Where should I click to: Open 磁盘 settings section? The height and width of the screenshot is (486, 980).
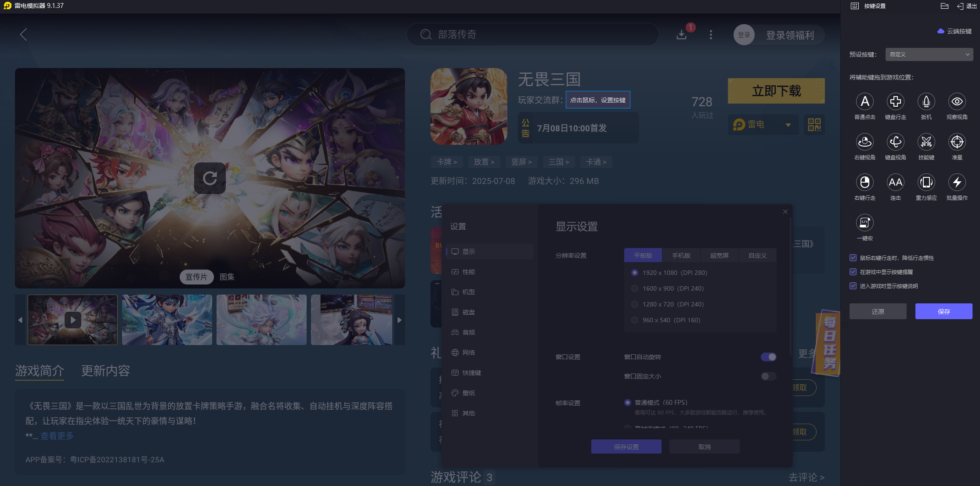(490, 312)
